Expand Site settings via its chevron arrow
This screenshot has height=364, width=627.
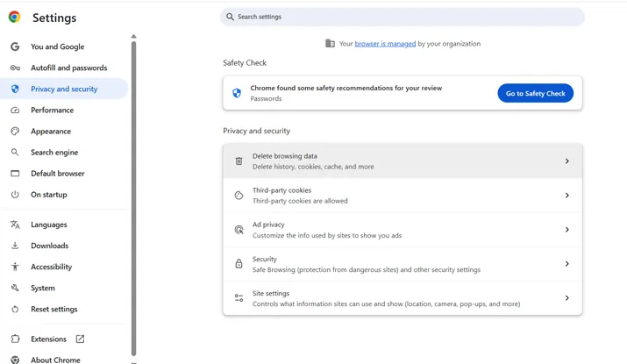tap(566, 298)
